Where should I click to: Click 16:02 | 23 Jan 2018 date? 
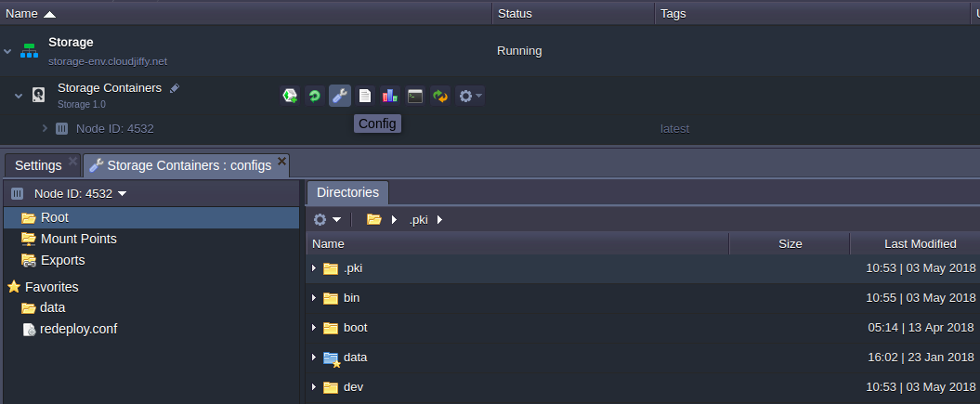pyautogui.click(x=921, y=358)
